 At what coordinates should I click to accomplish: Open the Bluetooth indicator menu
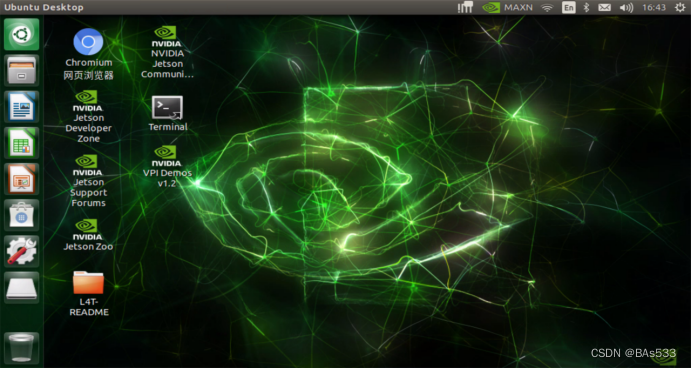coord(587,8)
